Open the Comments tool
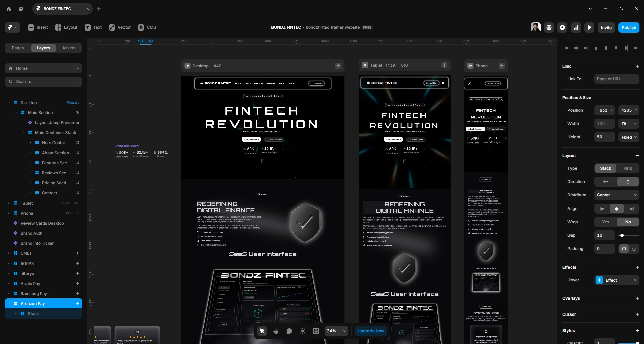 [289, 331]
